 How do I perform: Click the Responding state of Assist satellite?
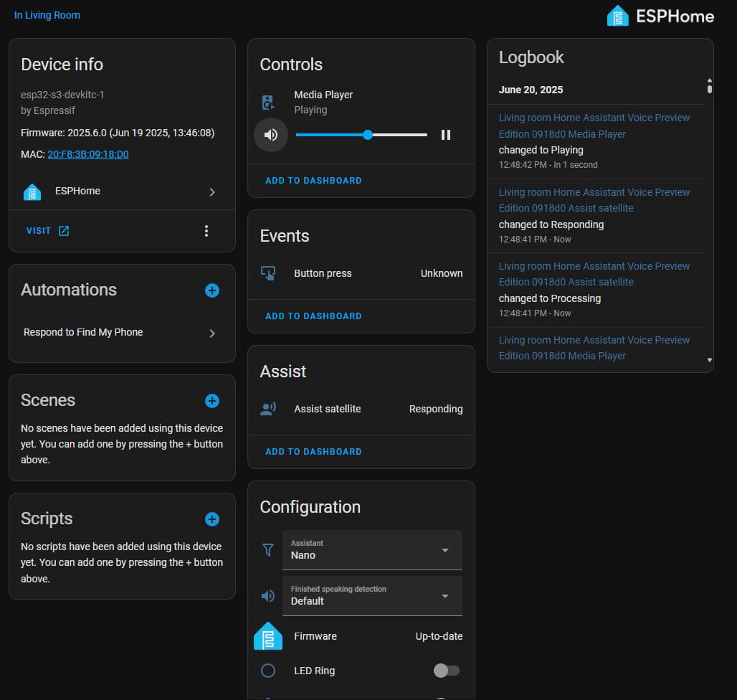pyautogui.click(x=436, y=409)
